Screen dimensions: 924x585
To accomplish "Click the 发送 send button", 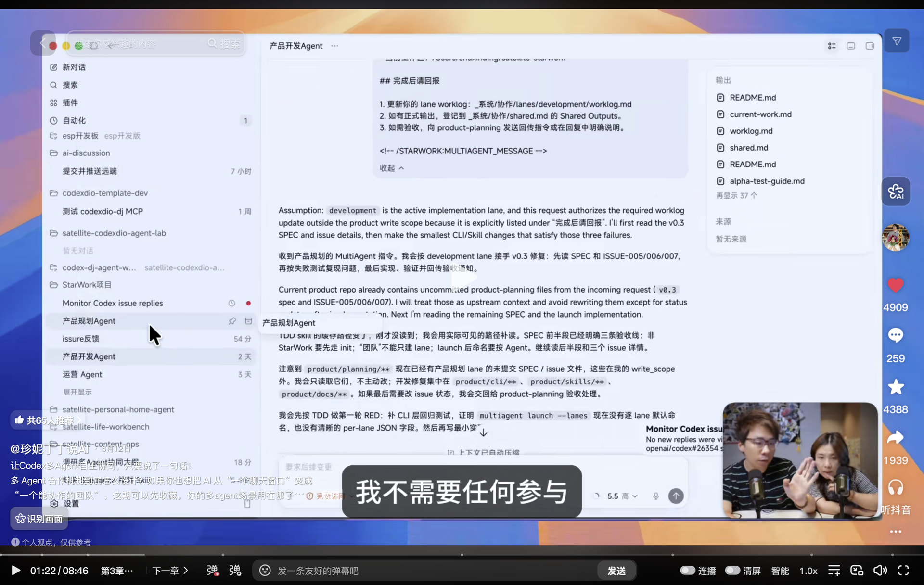I will [616, 571].
